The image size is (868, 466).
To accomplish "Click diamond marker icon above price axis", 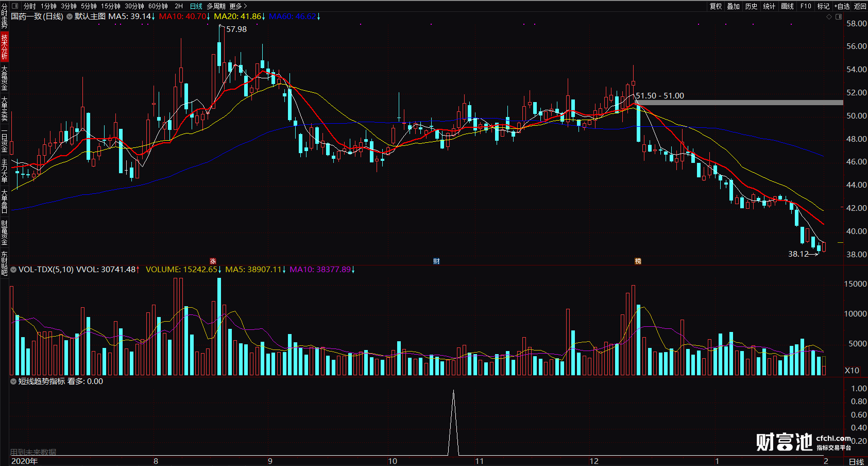I will [829, 17].
